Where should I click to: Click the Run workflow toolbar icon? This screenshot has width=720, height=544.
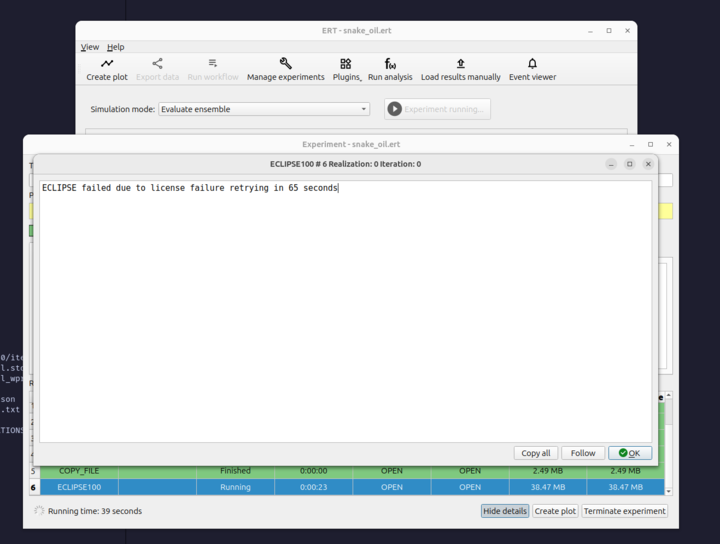tap(213, 63)
